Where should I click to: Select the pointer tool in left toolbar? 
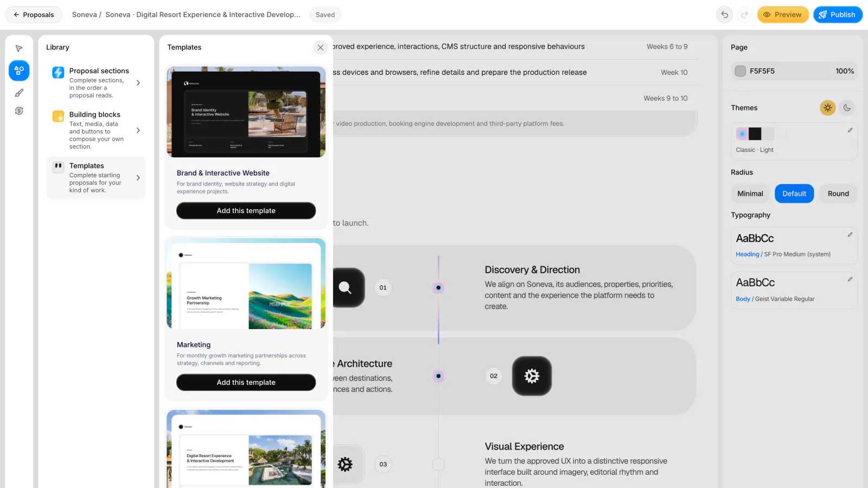tap(19, 48)
